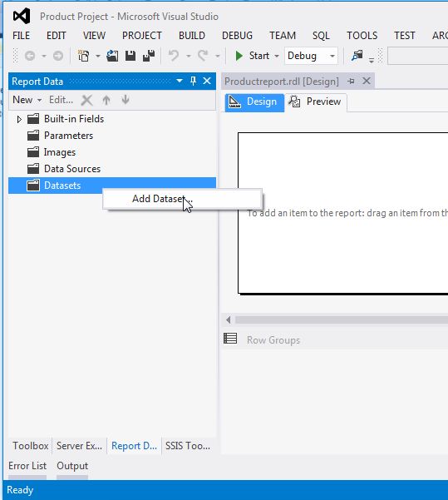
Task: Choose Add Dataset from the context menu
Action: pyautogui.click(x=182, y=199)
